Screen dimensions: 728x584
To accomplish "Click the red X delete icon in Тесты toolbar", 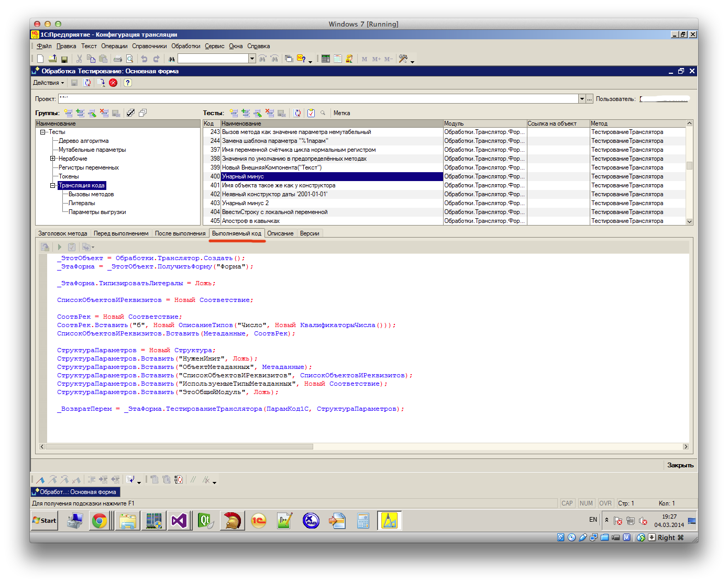I will click(x=269, y=113).
